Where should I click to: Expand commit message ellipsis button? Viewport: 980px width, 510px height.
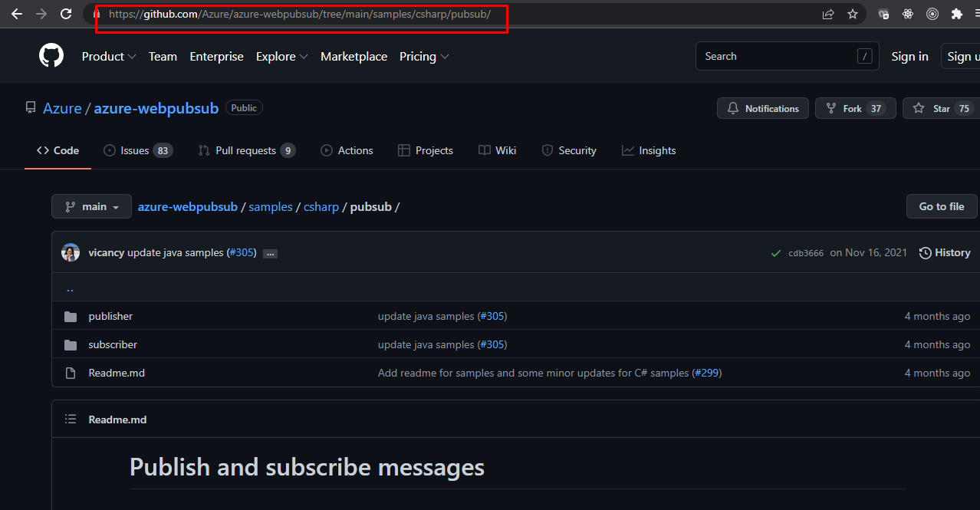coord(270,253)
